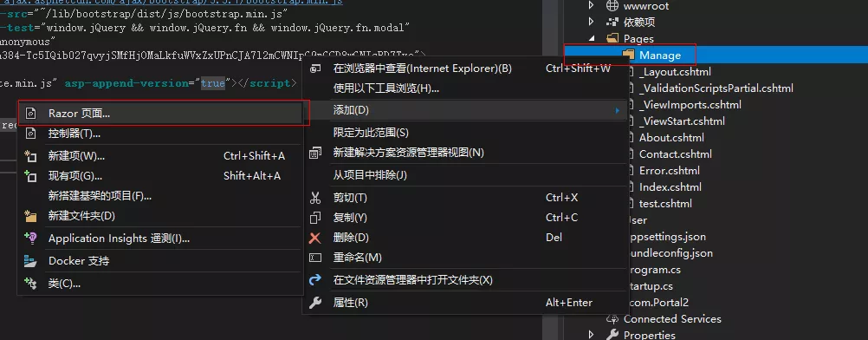This screenshot has height=340, width=868.
Task: Click the blue open-folder arrow icon
Action: pyautogui.click(x=315, y=280)
